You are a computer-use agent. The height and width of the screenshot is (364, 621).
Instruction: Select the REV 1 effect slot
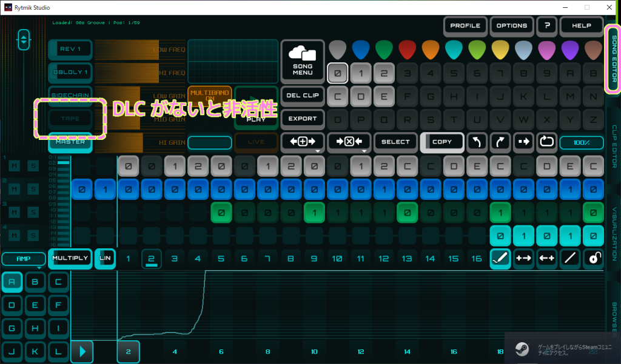(x=70, y=49)
